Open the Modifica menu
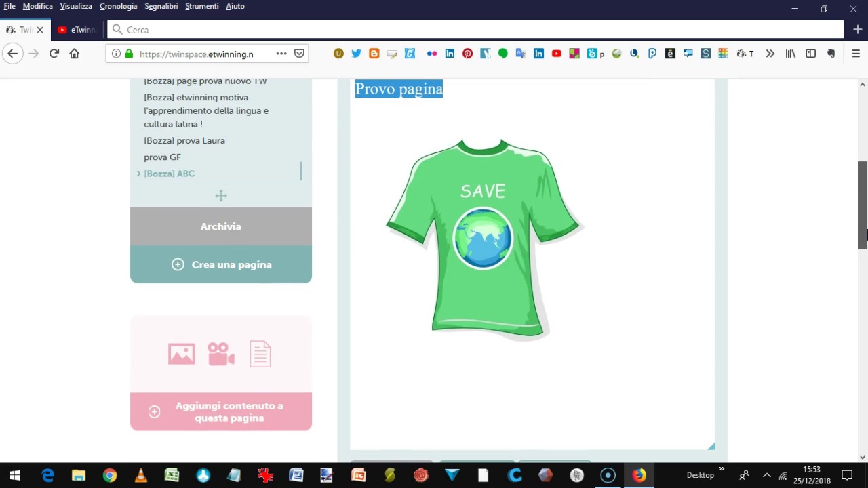 [38, 6]
